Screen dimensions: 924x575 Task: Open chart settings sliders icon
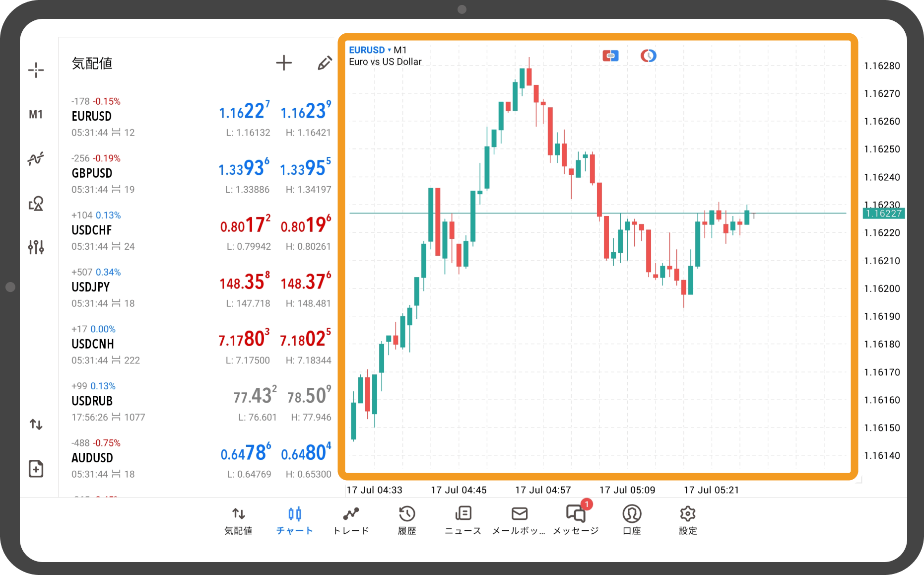tap(36, 247)
